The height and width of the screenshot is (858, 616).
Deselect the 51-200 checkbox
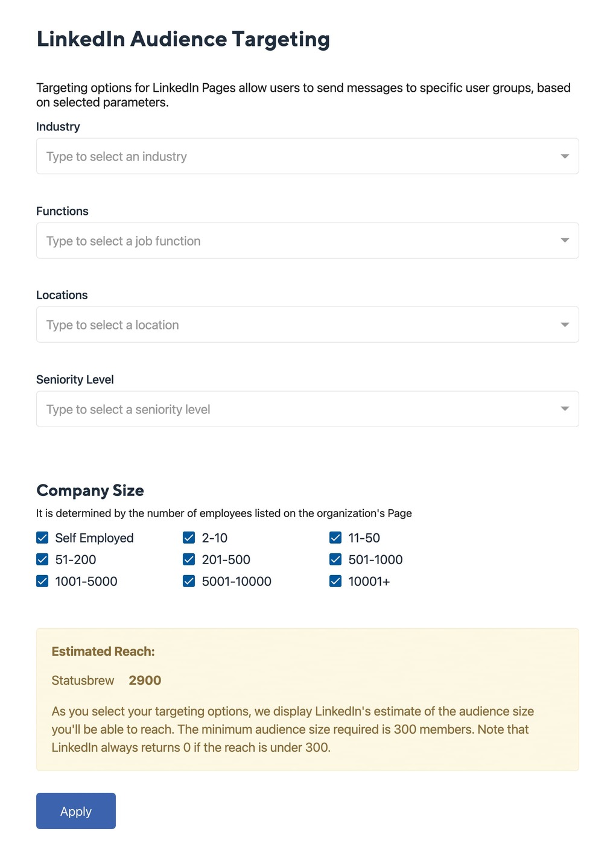pyautogui.click(x=42, y=559)
